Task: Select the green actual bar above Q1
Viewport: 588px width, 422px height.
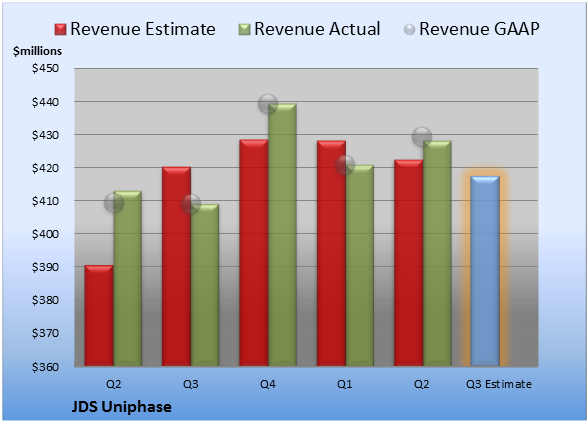Action: tap(360, 266)
